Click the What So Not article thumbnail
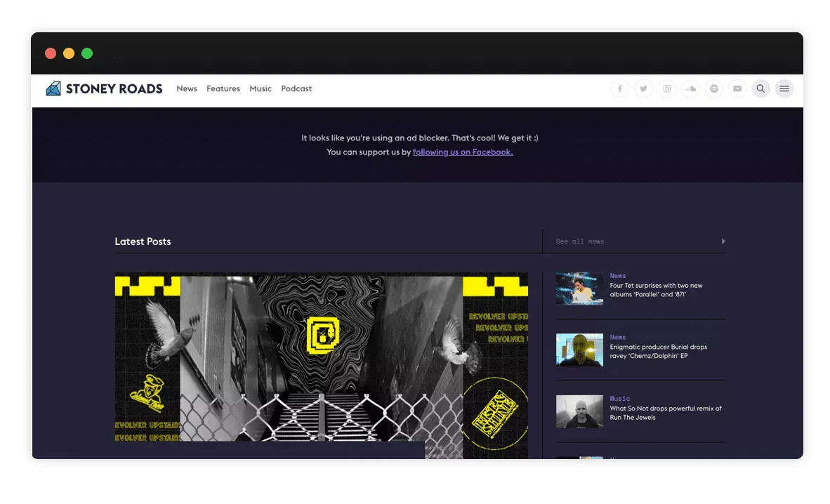830x504 pixels. pos(579,411)
